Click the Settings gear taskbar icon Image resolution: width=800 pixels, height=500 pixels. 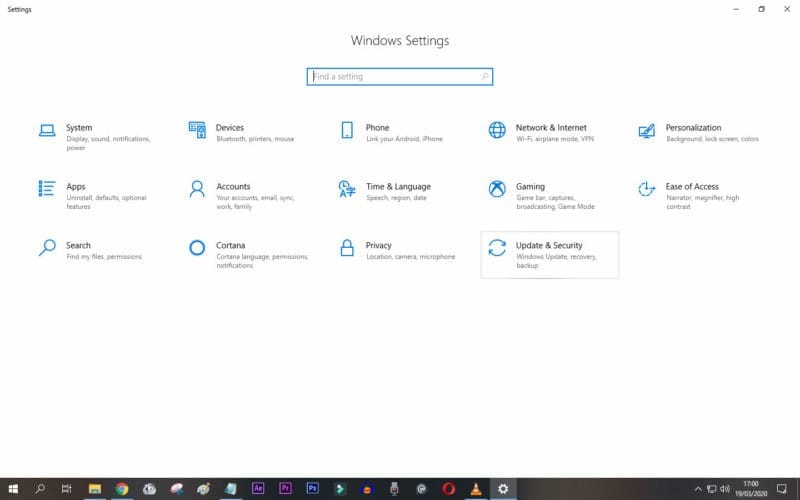[x=503, y=489]
